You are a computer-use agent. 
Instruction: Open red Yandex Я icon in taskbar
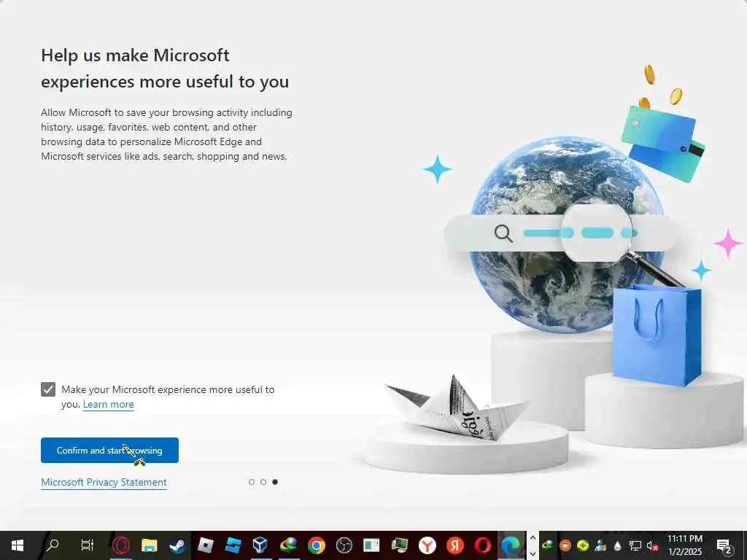coord(455,545)
